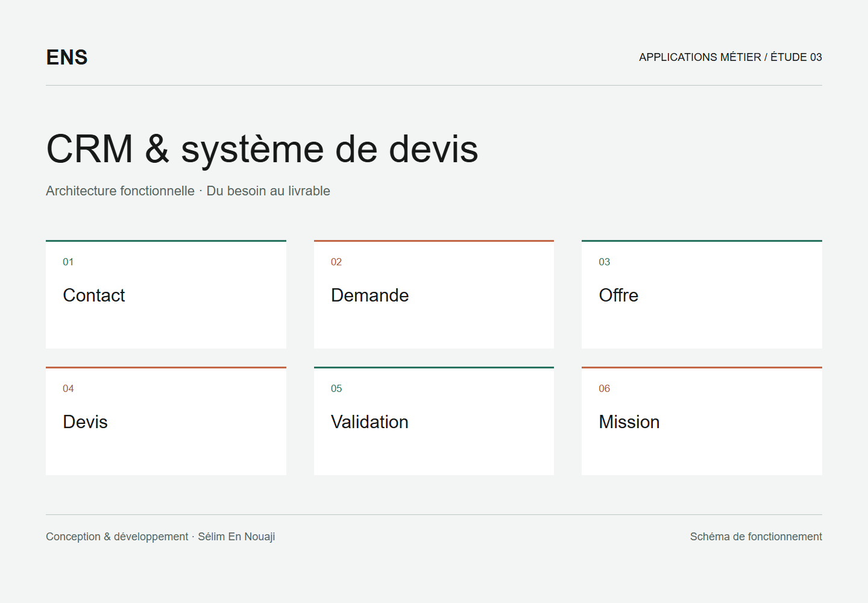Select the Mission card
The height and width of the screenshot is (603, 868).
[x=702, y=421]
